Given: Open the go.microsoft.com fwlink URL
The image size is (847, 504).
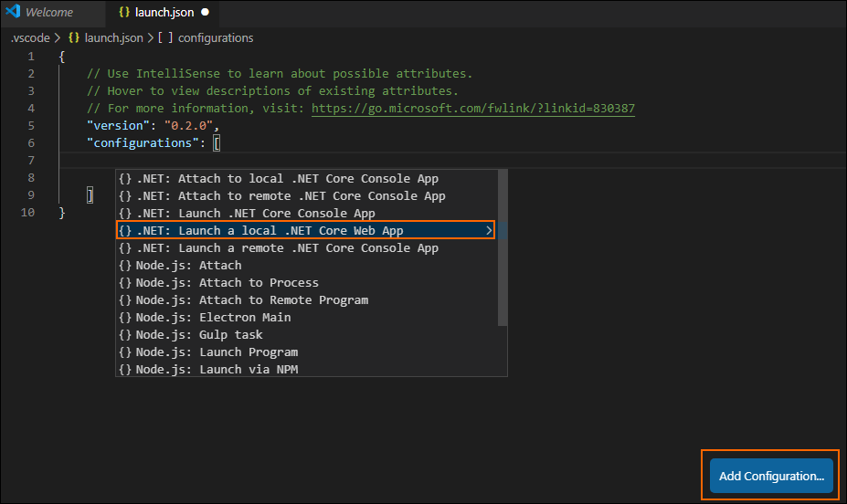Looking at the screenshot, I should (473, 108).
